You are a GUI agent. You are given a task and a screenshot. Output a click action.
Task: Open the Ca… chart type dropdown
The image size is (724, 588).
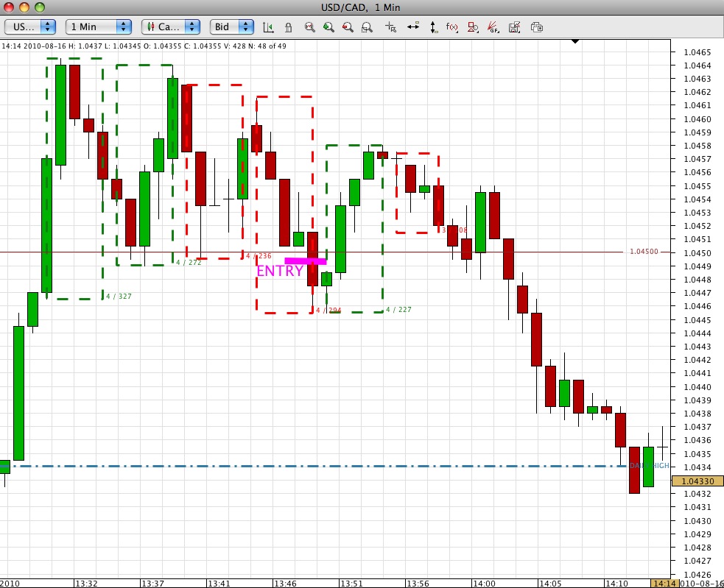click(x=170, y=26)
